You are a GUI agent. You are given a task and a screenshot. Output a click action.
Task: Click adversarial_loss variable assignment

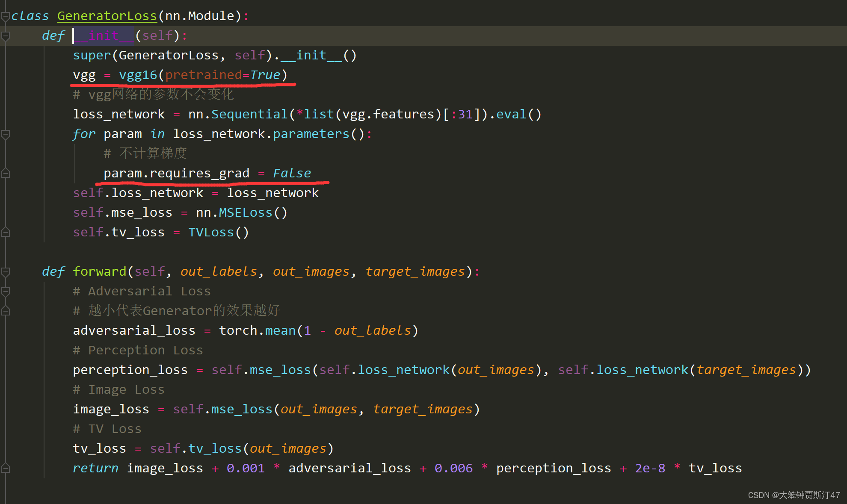(134, 331)
